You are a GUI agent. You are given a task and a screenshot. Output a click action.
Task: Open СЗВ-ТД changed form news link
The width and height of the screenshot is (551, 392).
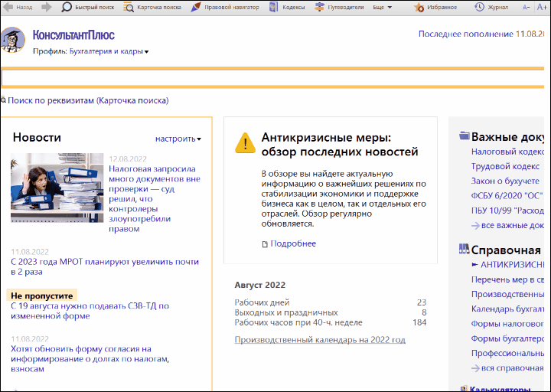90,311
